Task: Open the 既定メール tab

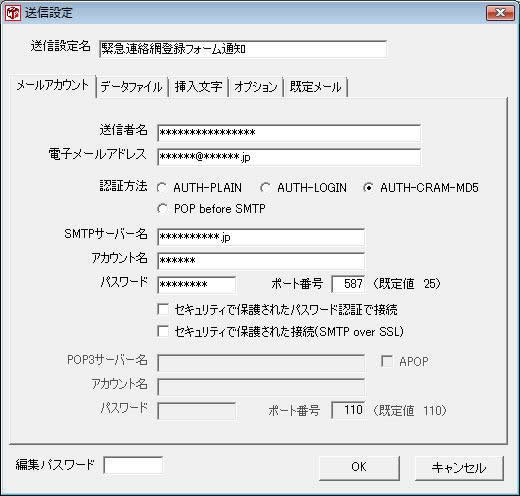Action: tap(316, 87)
